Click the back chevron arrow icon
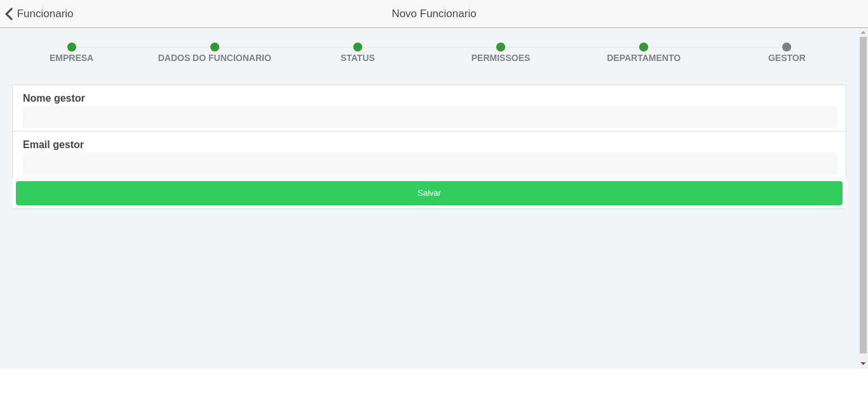 tap(9, 14)
